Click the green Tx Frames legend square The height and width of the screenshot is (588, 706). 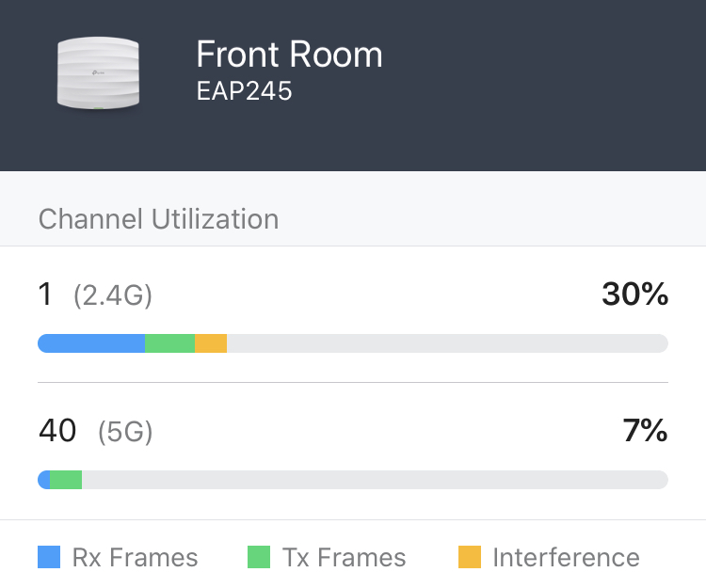pos(259,557)
